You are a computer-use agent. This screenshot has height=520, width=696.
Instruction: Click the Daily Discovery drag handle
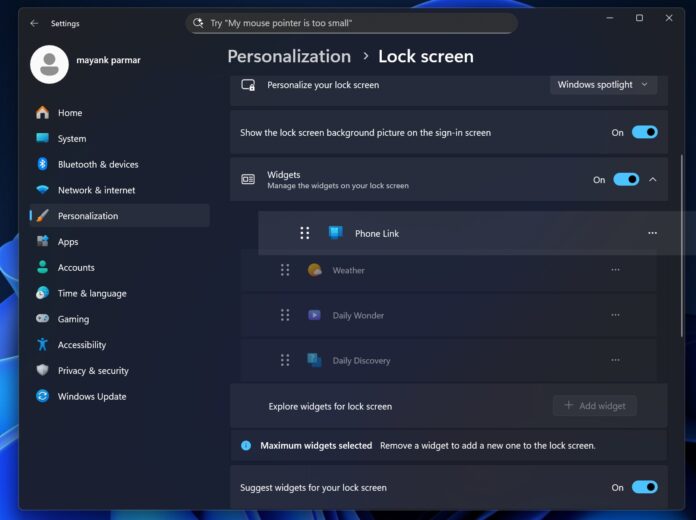point(285,360)
